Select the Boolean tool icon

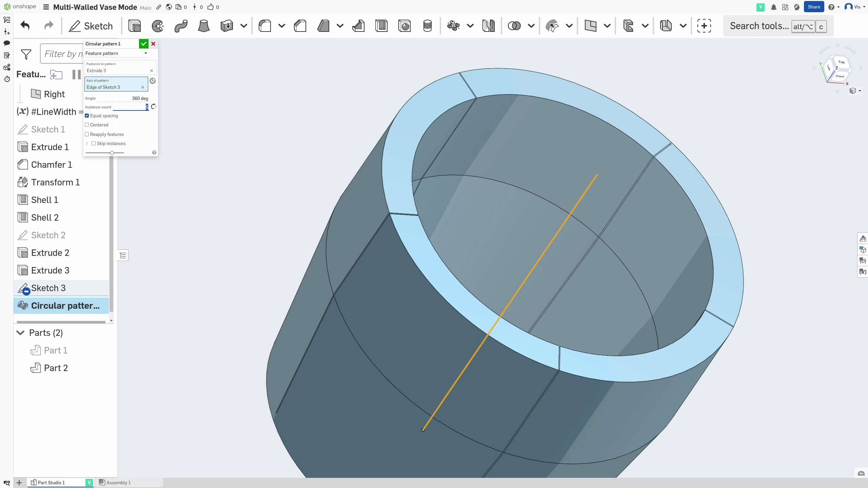coord(514,26)
